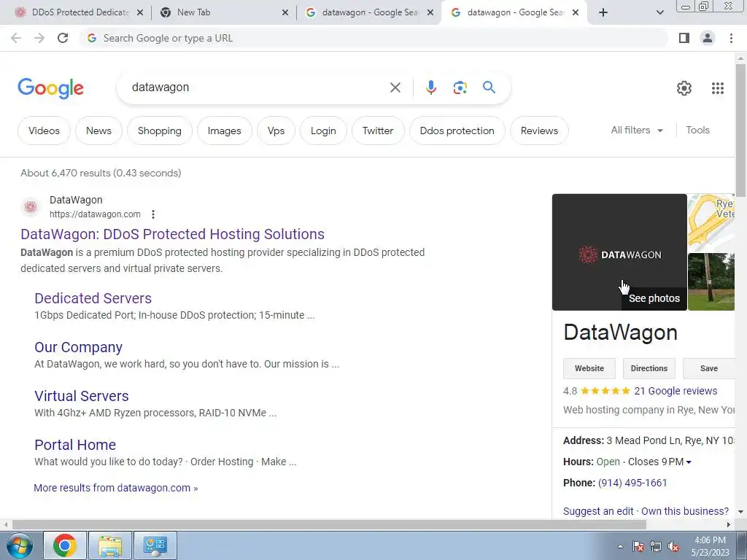Image resolution: width=747 pixels, height=560 pixels.
Task: Close the New Tab tab
Action: [x=285, y=12]
